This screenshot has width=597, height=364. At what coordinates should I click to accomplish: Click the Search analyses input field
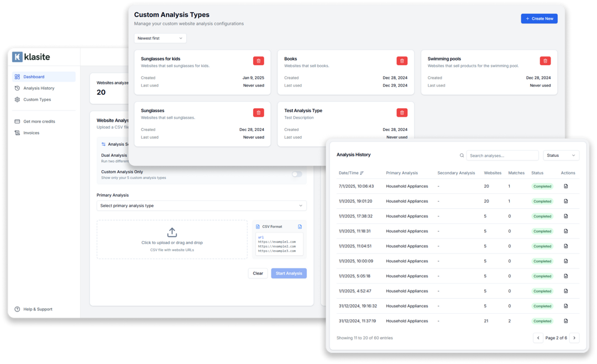point(502,156)
